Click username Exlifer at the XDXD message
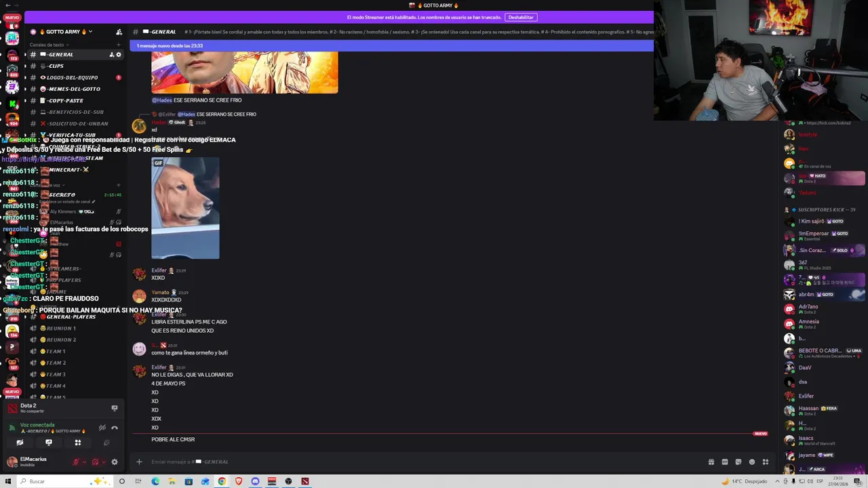The image size is (868, 488). [159, 270]
